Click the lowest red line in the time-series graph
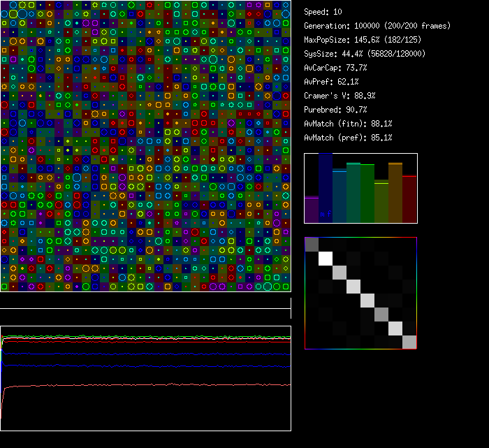Viewport: 489px width, 448px height. pyautogui.click(x=140, y=385)
